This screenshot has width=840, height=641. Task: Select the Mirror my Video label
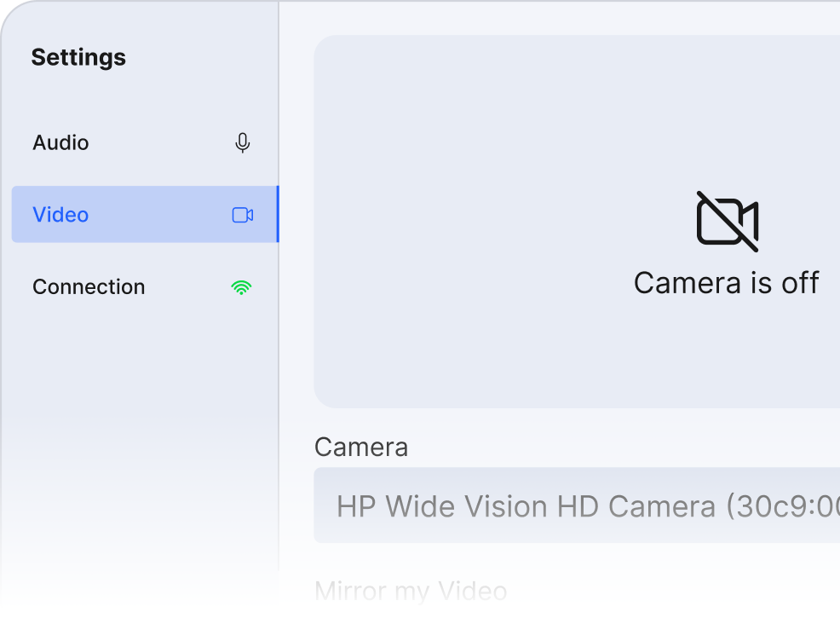411,590
